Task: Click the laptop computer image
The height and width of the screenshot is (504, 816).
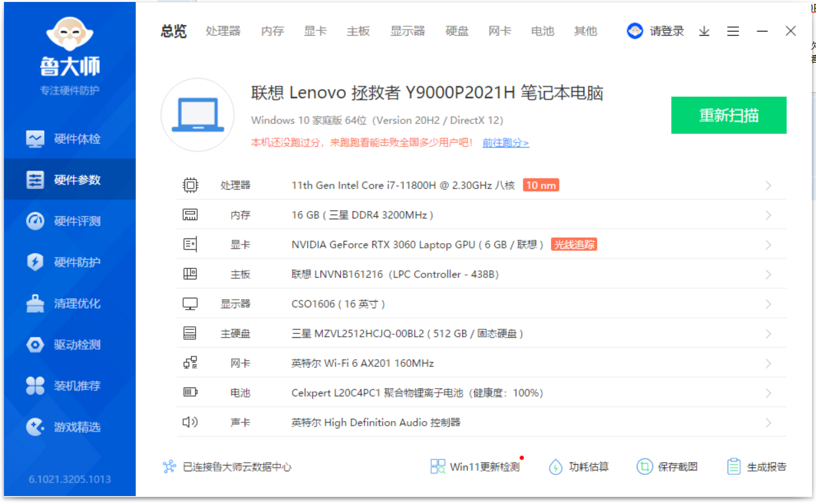Action: pos(198,115)
